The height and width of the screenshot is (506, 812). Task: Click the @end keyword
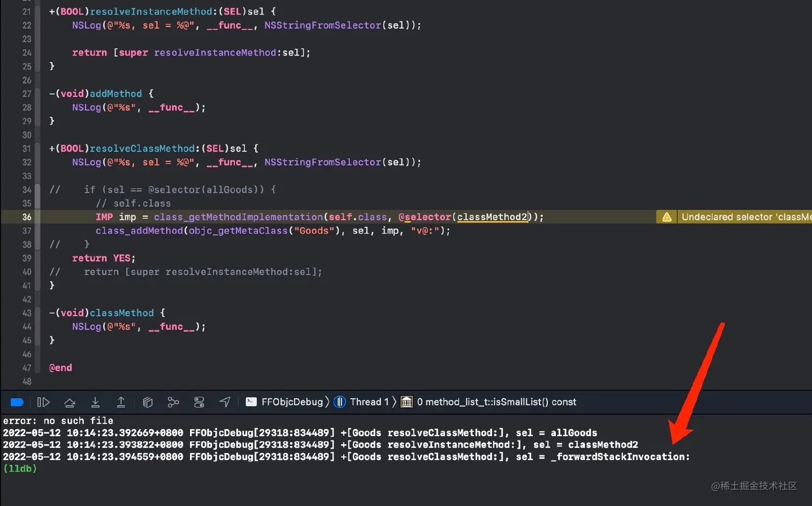point(61,368)
